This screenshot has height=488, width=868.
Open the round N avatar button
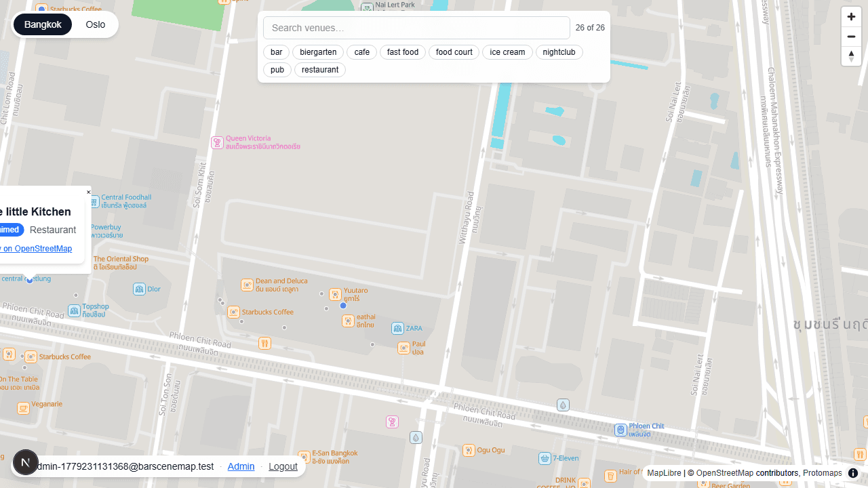[26, 463]
